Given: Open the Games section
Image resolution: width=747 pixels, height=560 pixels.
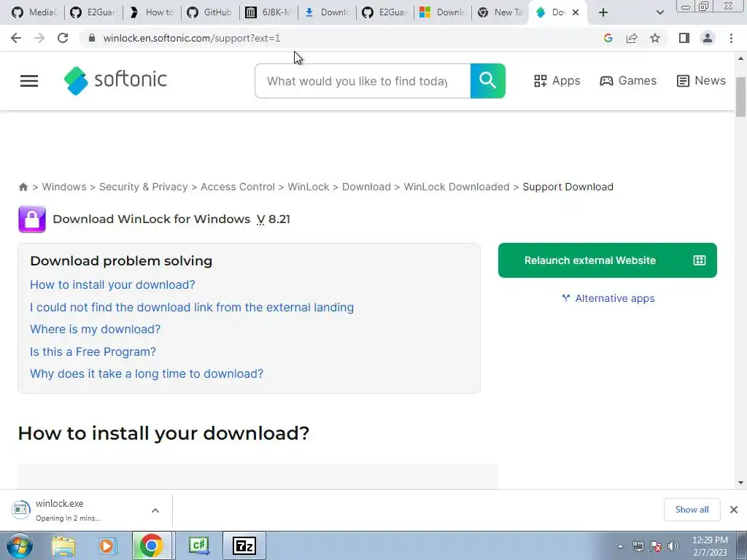Looking at the screenshot, I should pos(628,80).
